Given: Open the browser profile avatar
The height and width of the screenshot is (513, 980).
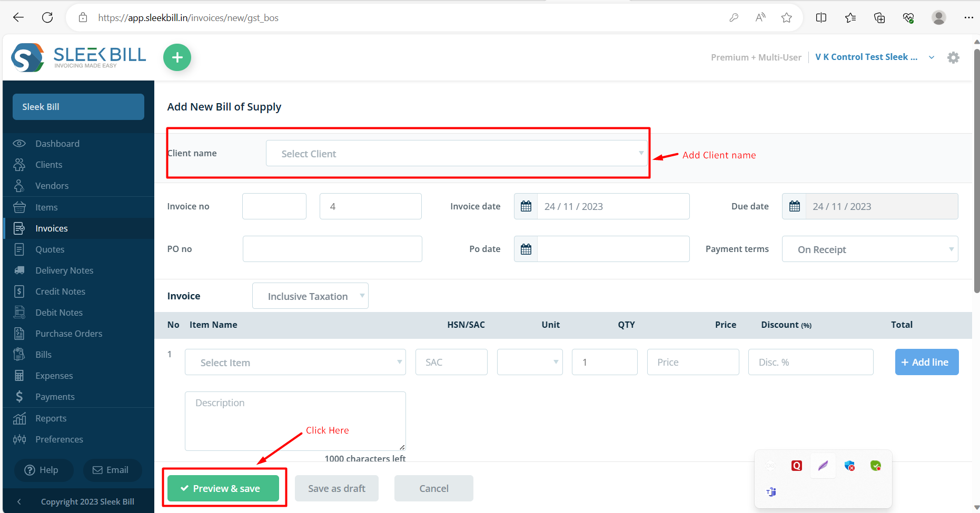Looking at the screenshot, I should (938, 17).
